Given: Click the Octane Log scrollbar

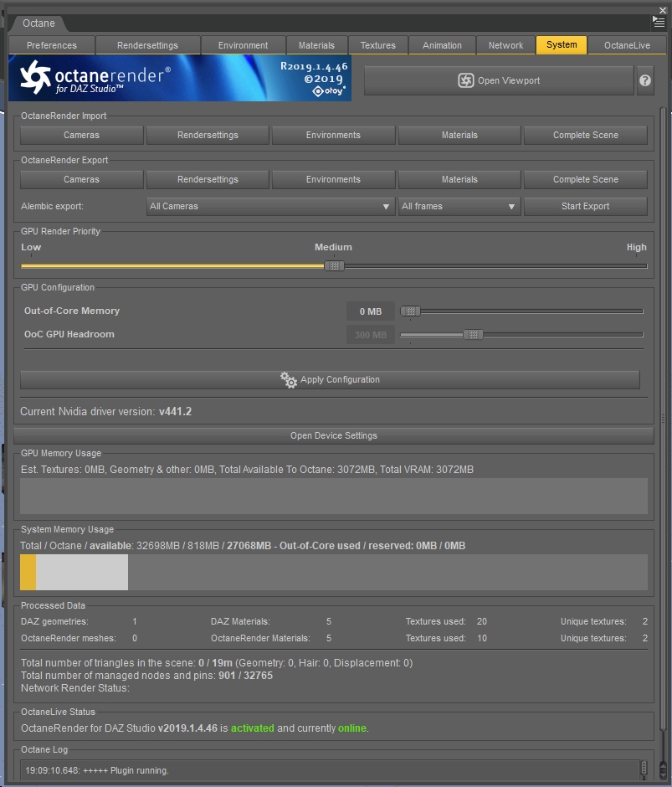Looking at the screenshot, I should pos(644,769).
